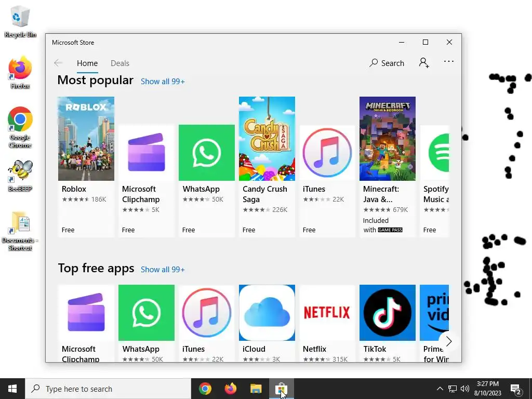Open the Netflix app icon
Image resolution: width=532 pixels, height=399 pixels.
point(327,313)
